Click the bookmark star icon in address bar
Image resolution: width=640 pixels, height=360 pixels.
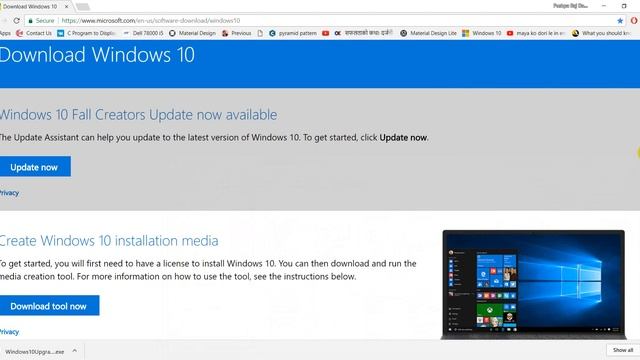(x=620, y=20)
